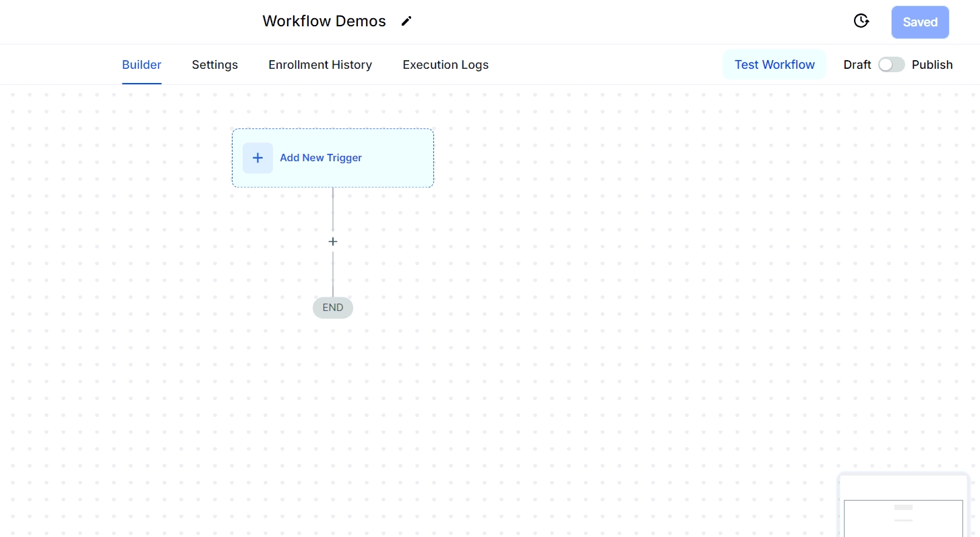980x537 pixels.
Task: Click the Saved button
Action: click(920, 22)
